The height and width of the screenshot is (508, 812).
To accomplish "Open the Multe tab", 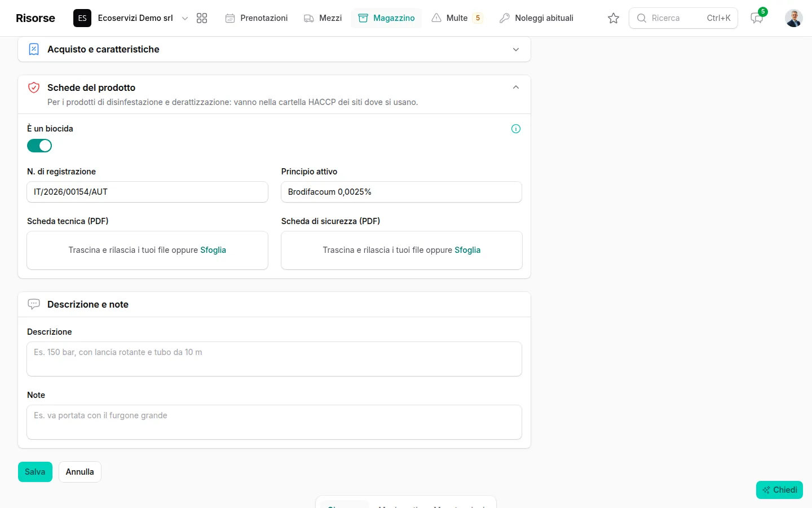I will pyautogui.click(x=457, y=18).
